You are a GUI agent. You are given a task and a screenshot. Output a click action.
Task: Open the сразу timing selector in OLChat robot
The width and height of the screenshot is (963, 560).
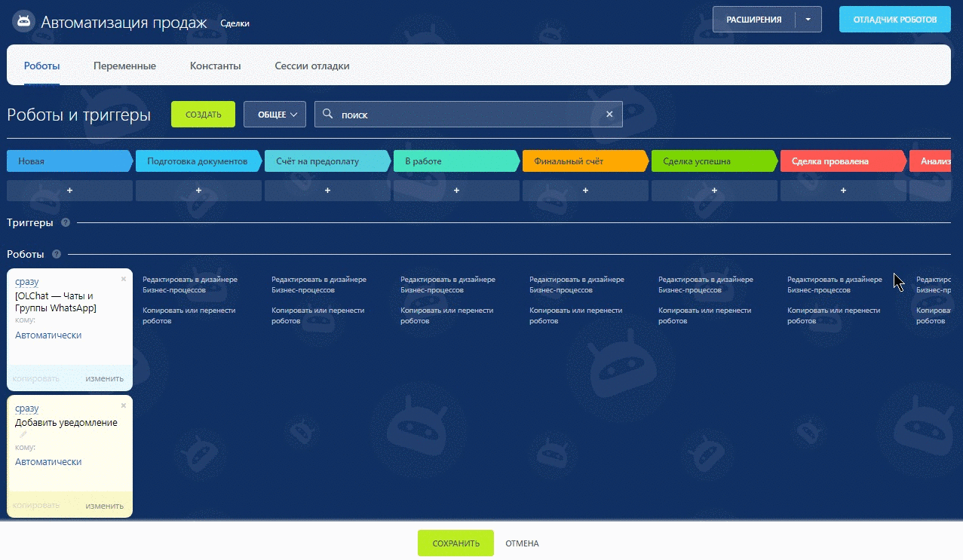click(26, 282)
